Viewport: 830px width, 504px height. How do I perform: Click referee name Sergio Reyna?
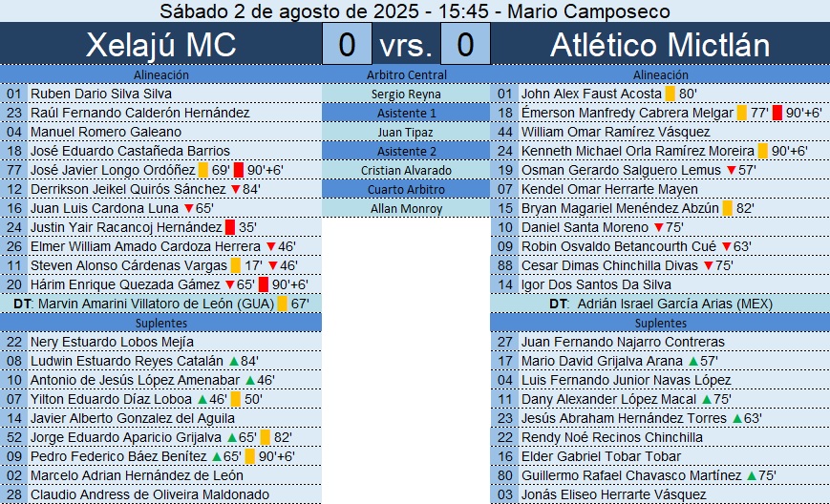[x=406, y=94]
